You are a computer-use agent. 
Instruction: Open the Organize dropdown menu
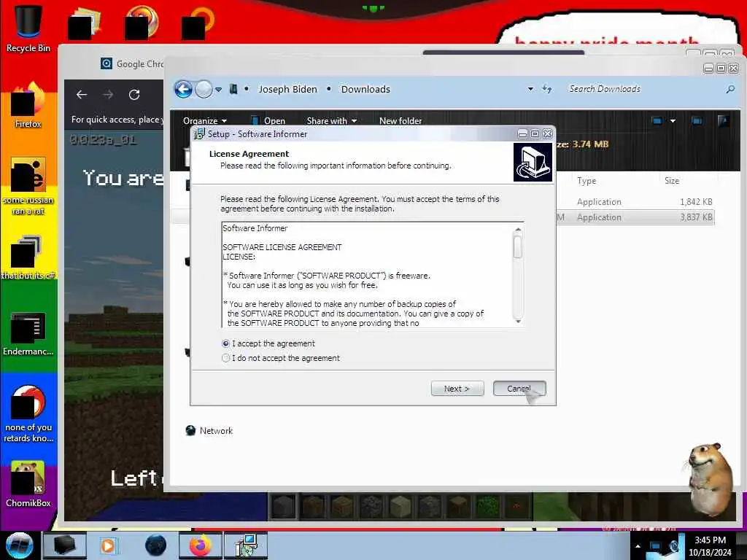(x=205, y=121)
